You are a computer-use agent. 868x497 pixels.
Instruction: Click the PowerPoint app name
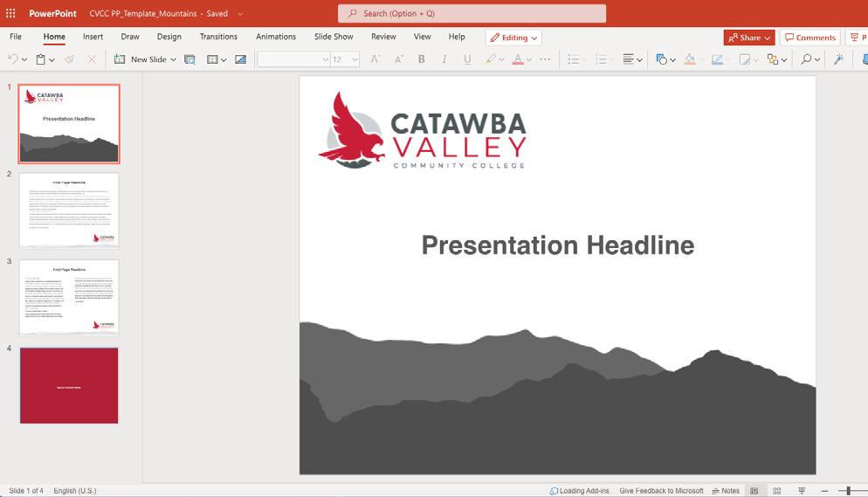click(x=52, y=13)
